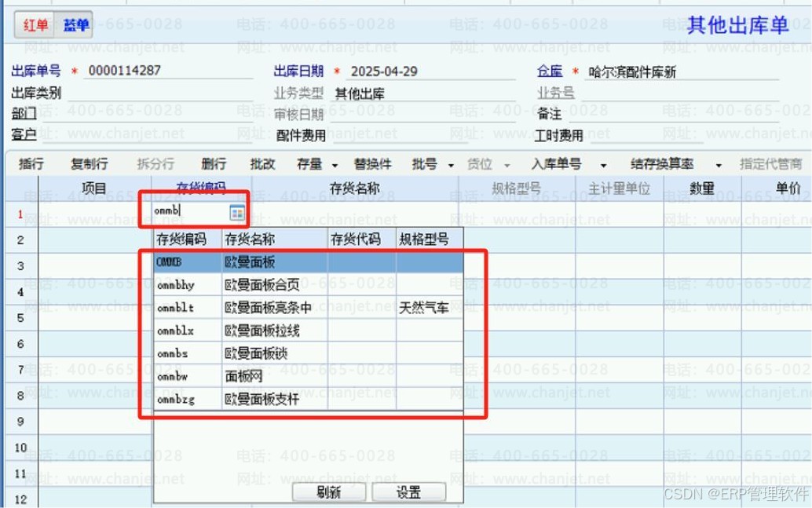Focus the 客户 input field
This screenshot has width=812, height=508.
(148, 134)
